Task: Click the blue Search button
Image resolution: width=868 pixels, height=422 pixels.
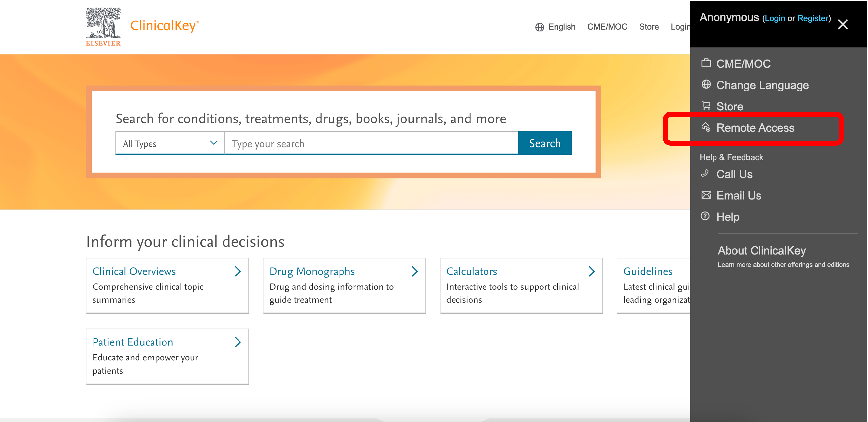Action: (x=544, y=143)
